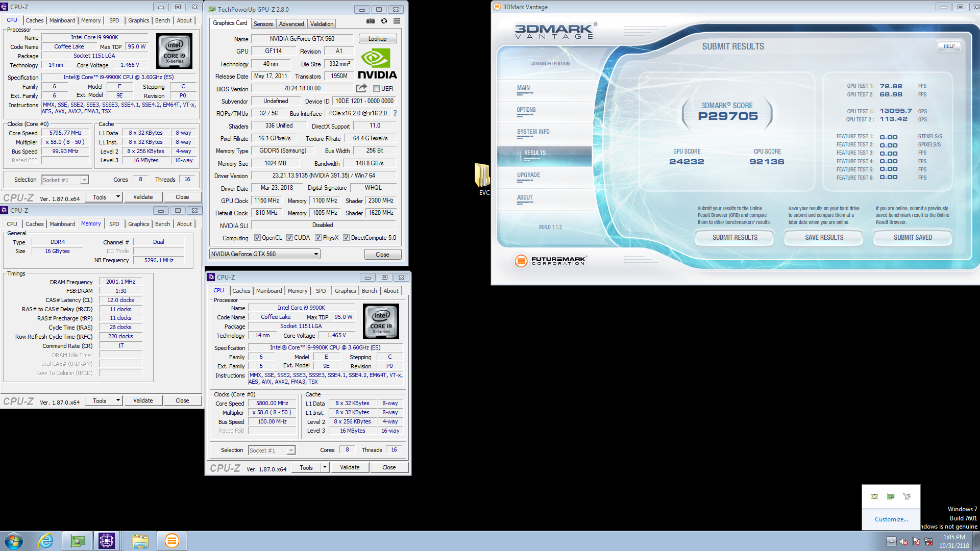Click the green graphics card icon in tray overflow
Viewport: 980px width, 551px height.
[891, 496]
